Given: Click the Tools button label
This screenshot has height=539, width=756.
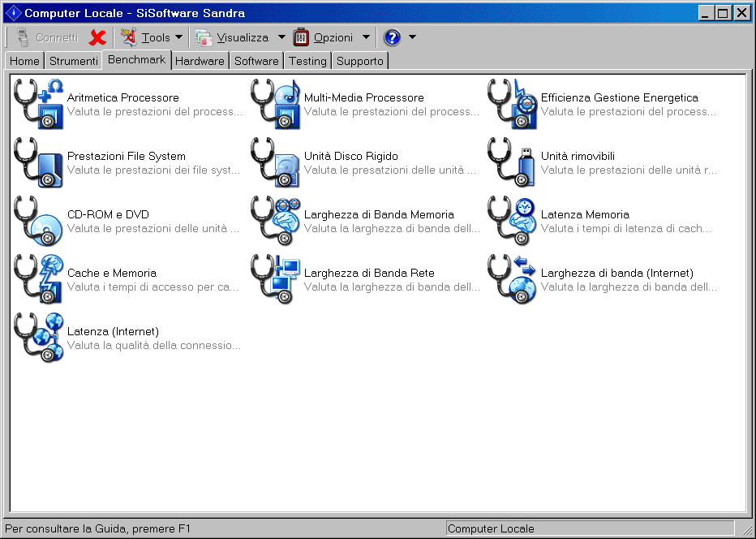Looking at the screenshot, I should click(x=156, y=37).
